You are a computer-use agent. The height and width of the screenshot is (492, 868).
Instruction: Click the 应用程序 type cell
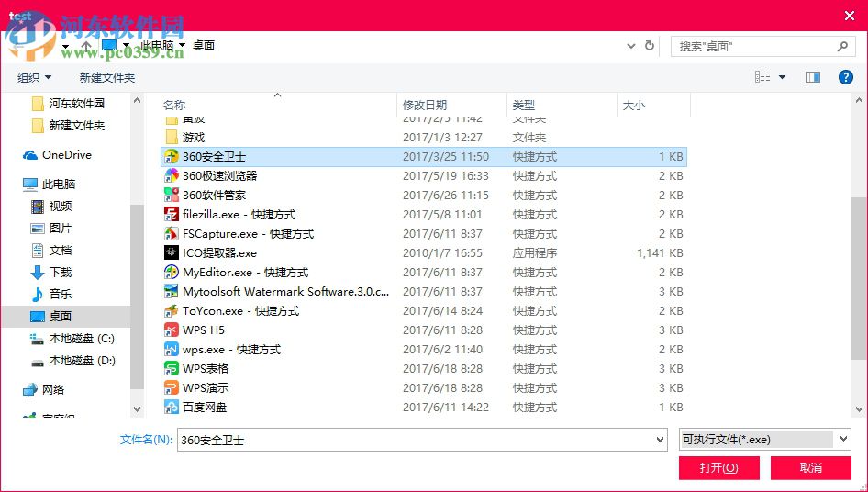pos(535,253)
